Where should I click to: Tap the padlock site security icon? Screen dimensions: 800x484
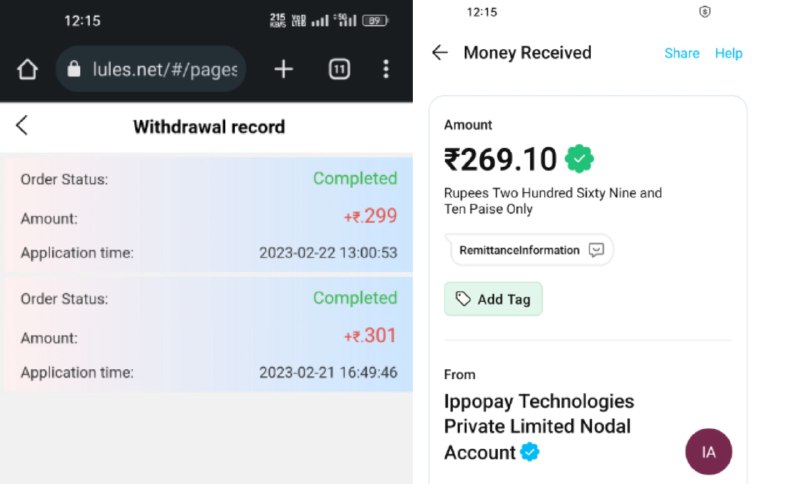pos(74,69)
